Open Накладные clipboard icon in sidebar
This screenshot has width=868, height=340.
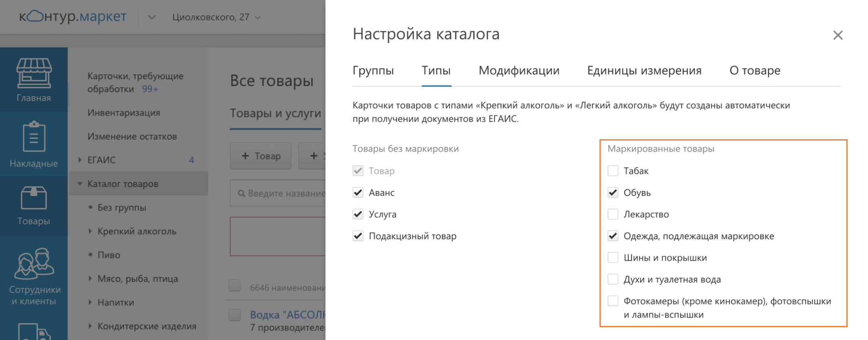(x=34, y=137)
